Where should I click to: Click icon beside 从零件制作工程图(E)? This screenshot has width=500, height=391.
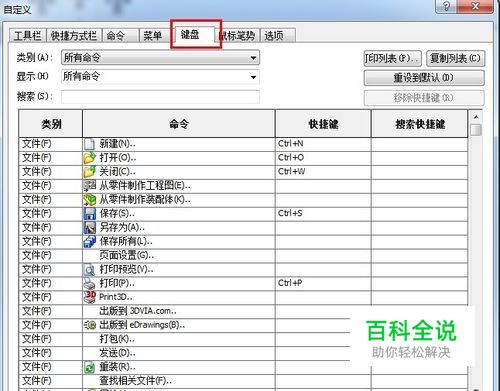(89, 186)
